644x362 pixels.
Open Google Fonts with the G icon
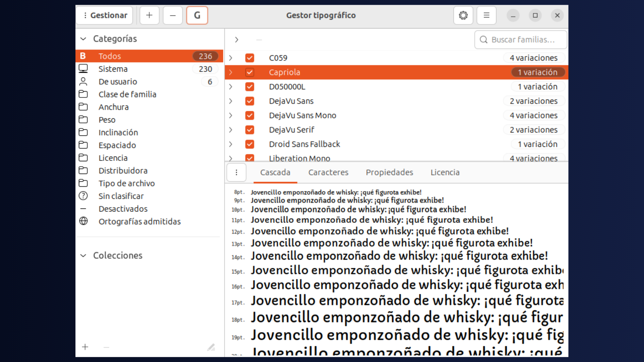pos(197,15)
